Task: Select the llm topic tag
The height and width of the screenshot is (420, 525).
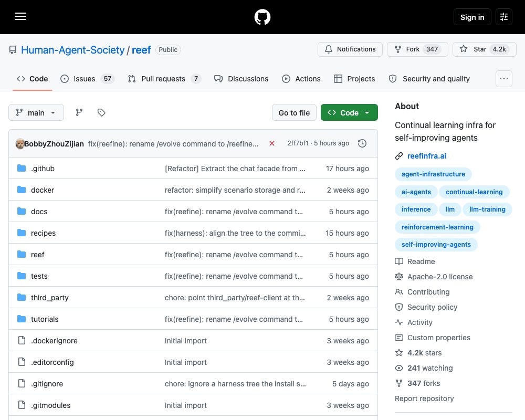Action: pyautogui.click(x=450, y=209)
